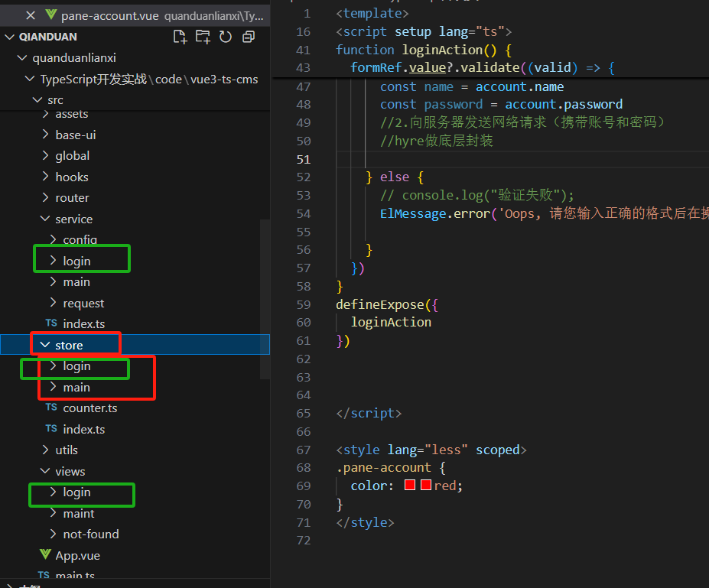Expand the router folder
Image resolution: width=709 pixels, height=588 pixels.
click(45, 197)
